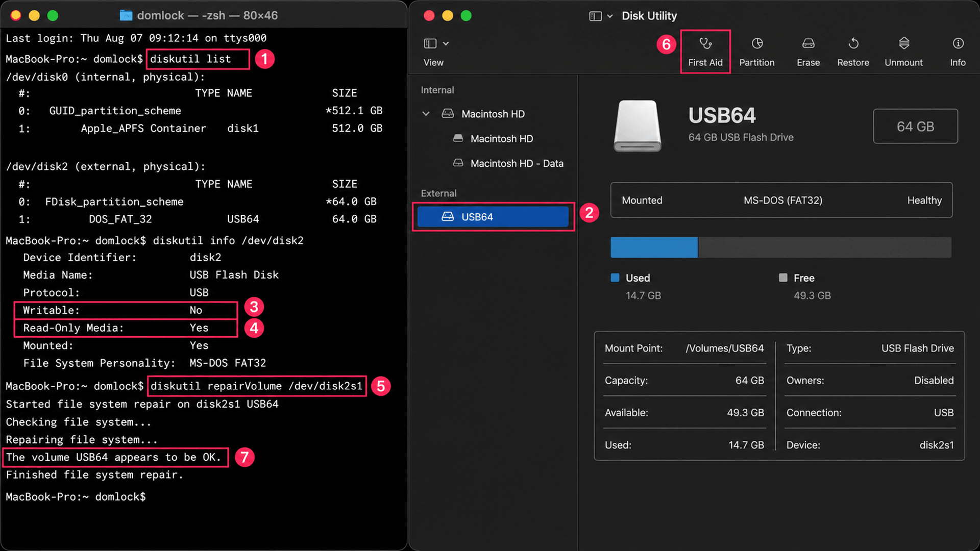Select Macintosh HD - Data volume

tap(517, 163)
